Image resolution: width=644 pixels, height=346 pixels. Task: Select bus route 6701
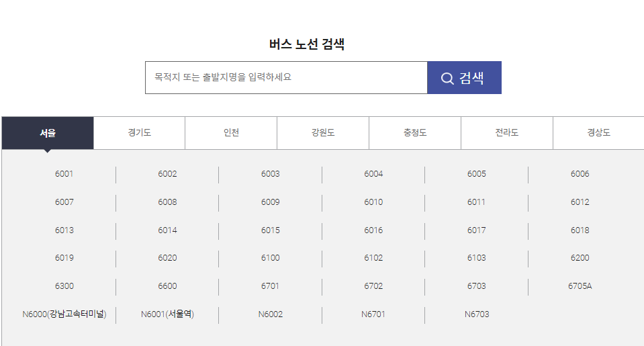[270, 286]
